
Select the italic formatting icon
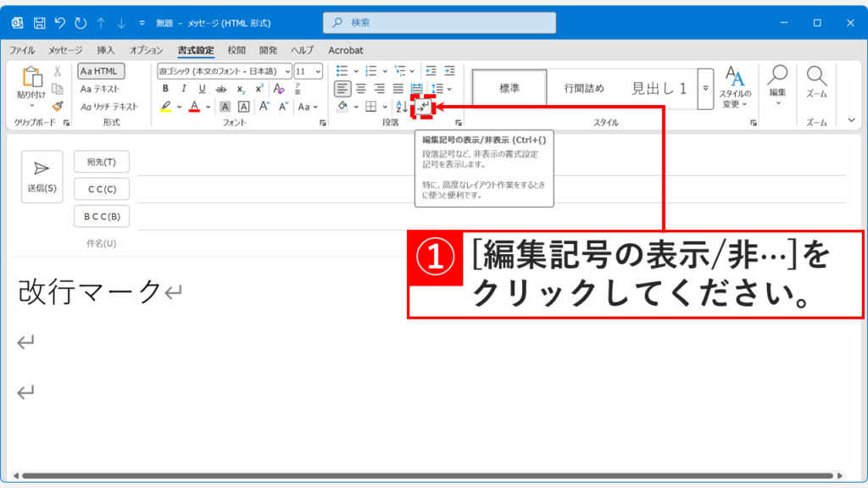pyautogui.click(x=184, y=87)
